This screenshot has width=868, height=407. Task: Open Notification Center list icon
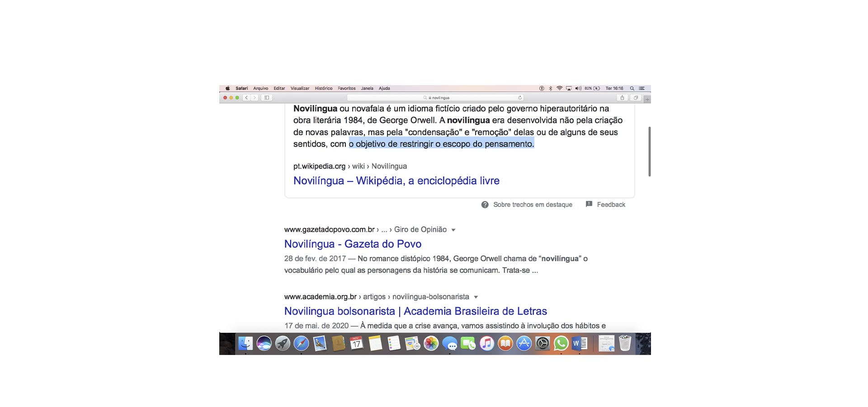click(x=642, y=89)
